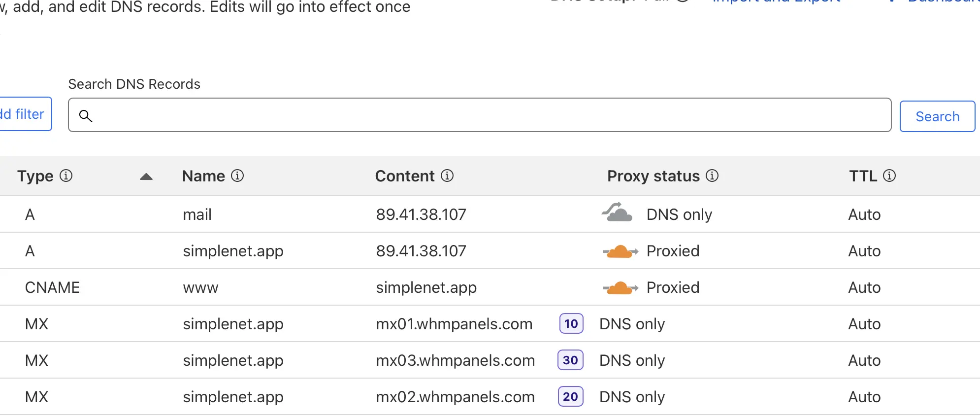Click the magnifier icon in search field
Viewport: 980px width, 420px height.
click(x=86, y=116)
